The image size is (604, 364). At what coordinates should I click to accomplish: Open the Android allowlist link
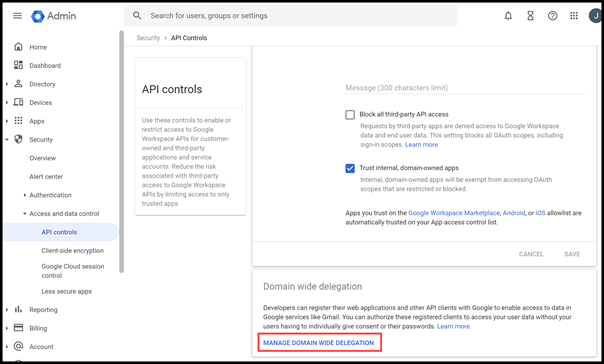click(x=514, y=213)
